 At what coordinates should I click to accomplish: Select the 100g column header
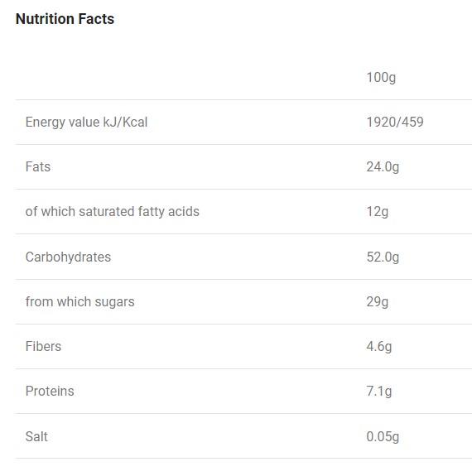point(381,78)
